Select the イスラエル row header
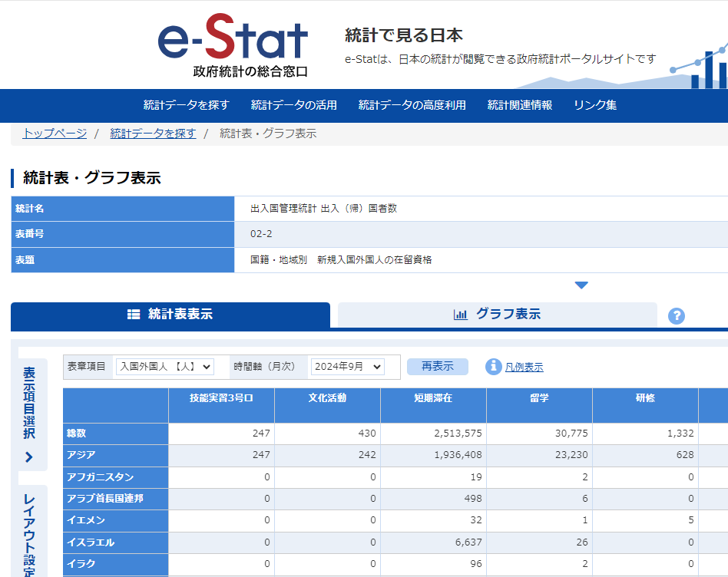Viewport: 728px width, 577px height. [x=116, y=542]
